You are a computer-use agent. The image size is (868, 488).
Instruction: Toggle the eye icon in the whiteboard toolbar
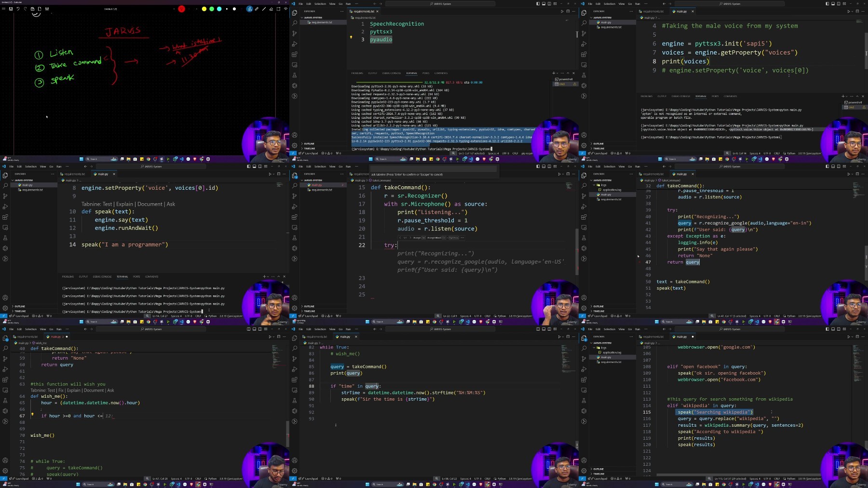pyautogui.click(x=285, y=9)
